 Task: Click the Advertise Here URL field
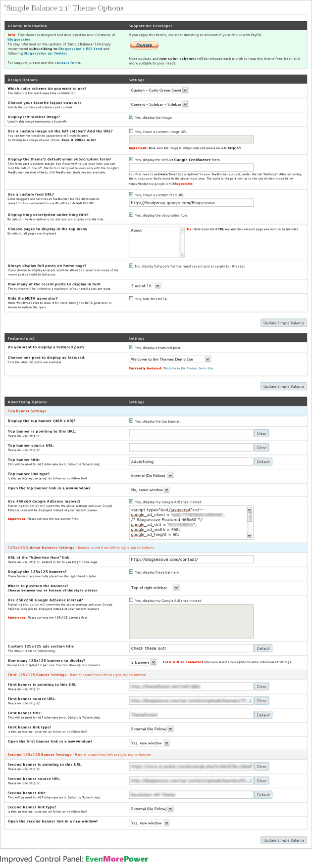coord(191,559)
